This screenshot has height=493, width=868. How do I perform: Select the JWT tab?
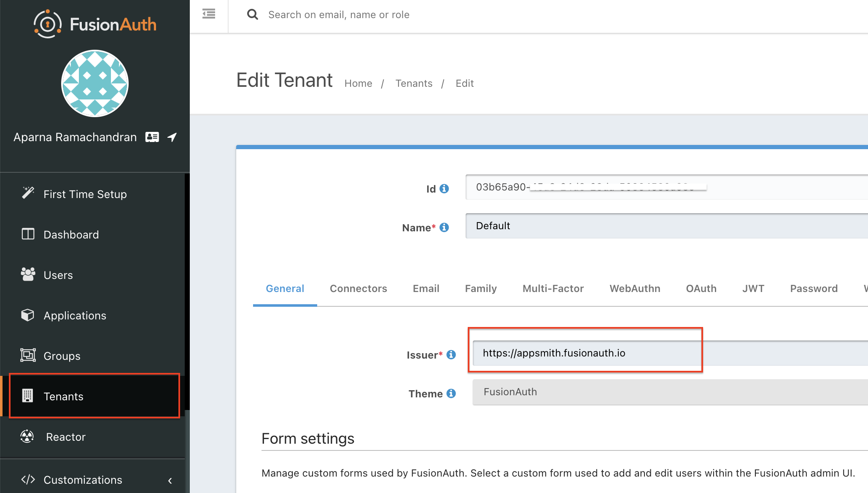click(753, 288)
